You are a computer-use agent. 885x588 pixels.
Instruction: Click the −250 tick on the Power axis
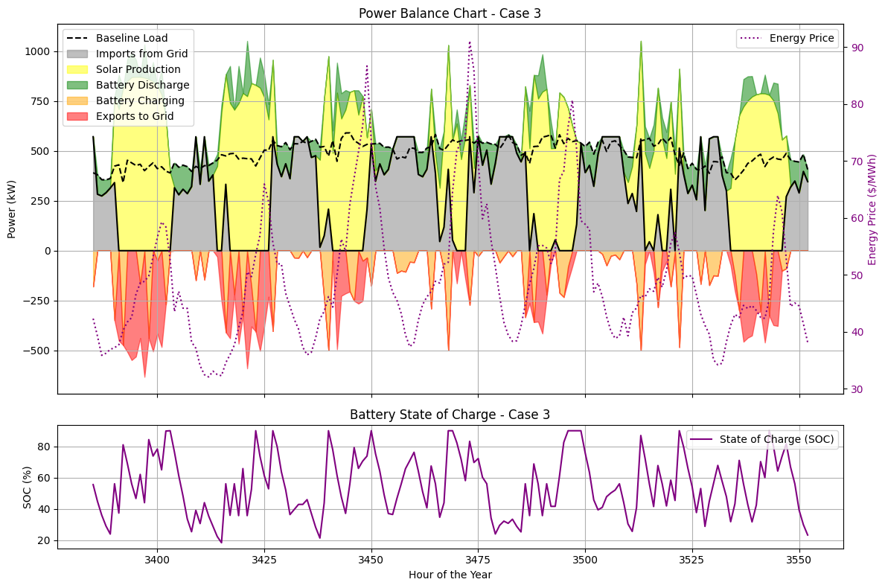tap(38, 301)
